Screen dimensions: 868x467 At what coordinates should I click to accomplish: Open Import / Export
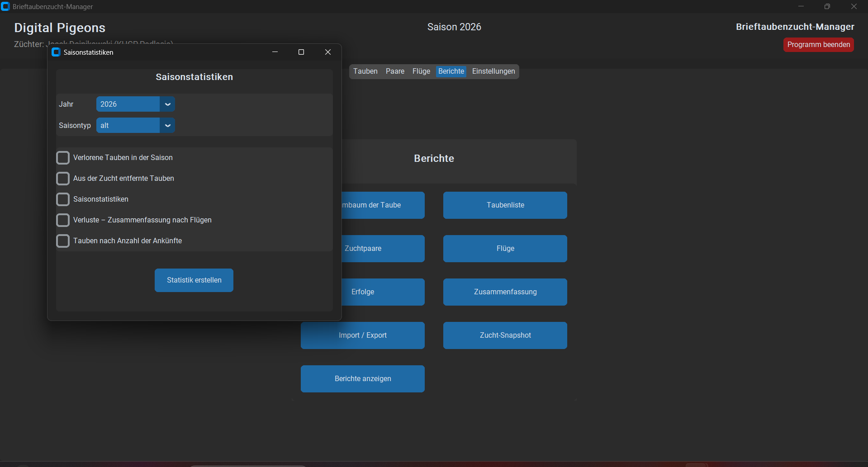coord(363,335)
